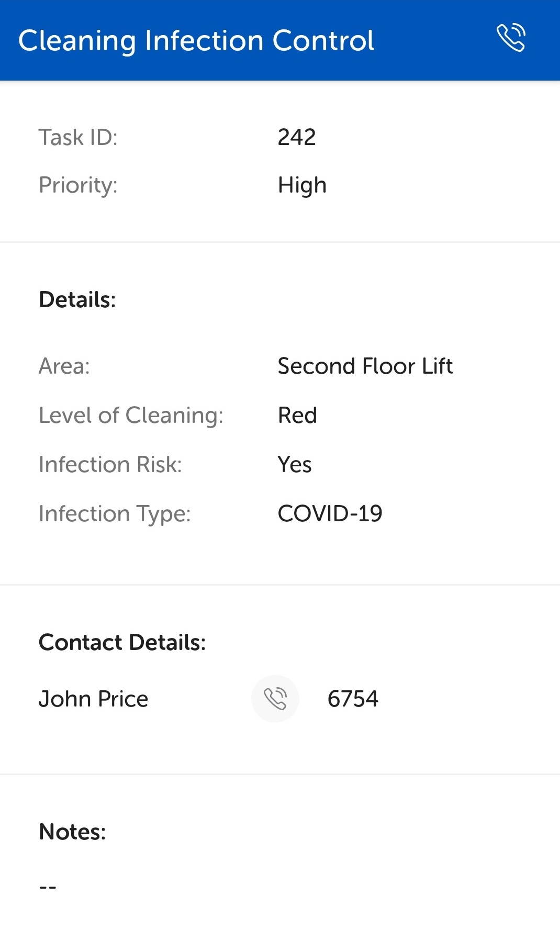Select the Red cleaning level value

tap(297, 416)
